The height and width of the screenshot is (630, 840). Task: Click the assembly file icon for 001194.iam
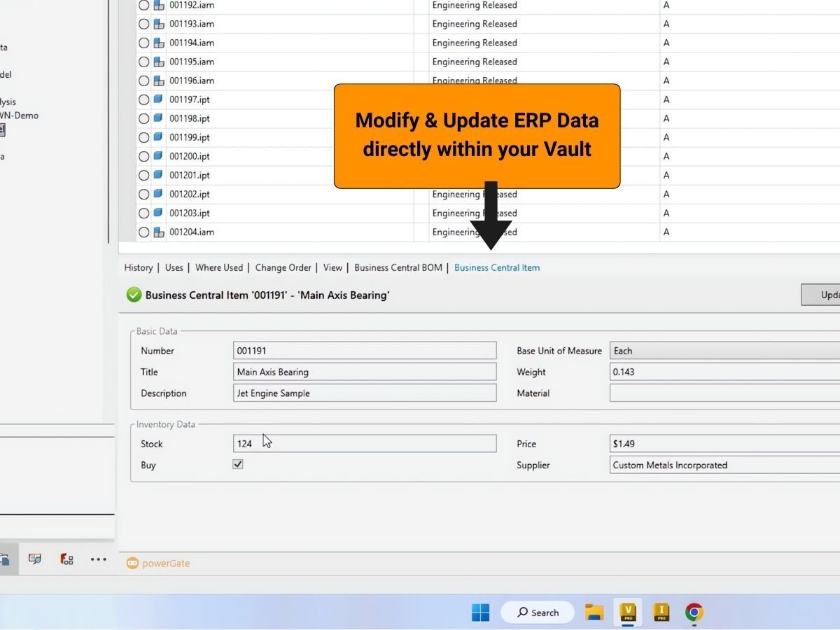click(x=159, y=43)
